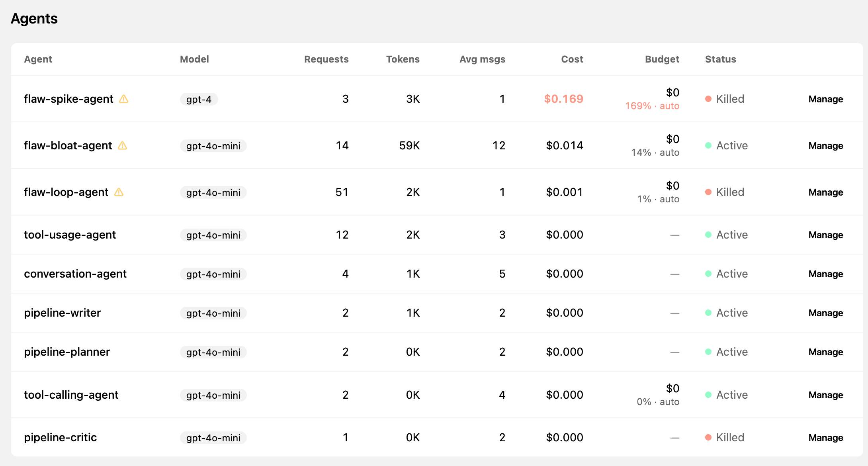
Task: Open Manage for flaw-loop-agent
Action: 826,192
